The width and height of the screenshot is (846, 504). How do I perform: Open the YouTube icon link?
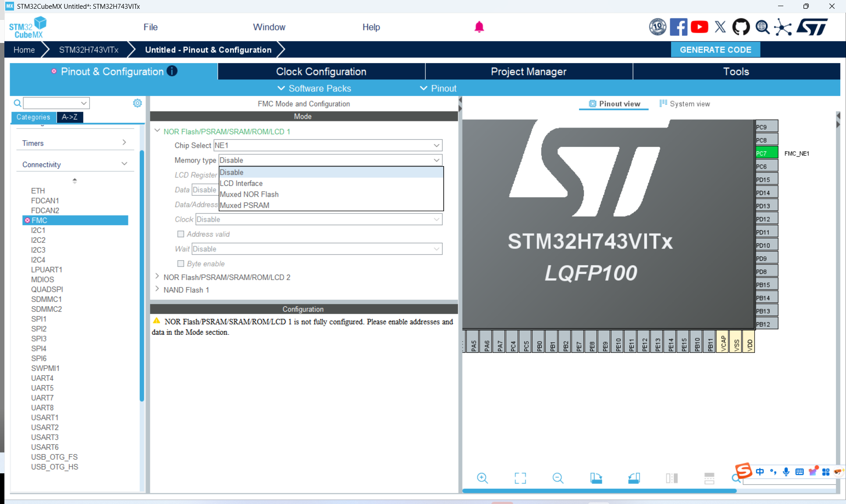tap(699, 27)
